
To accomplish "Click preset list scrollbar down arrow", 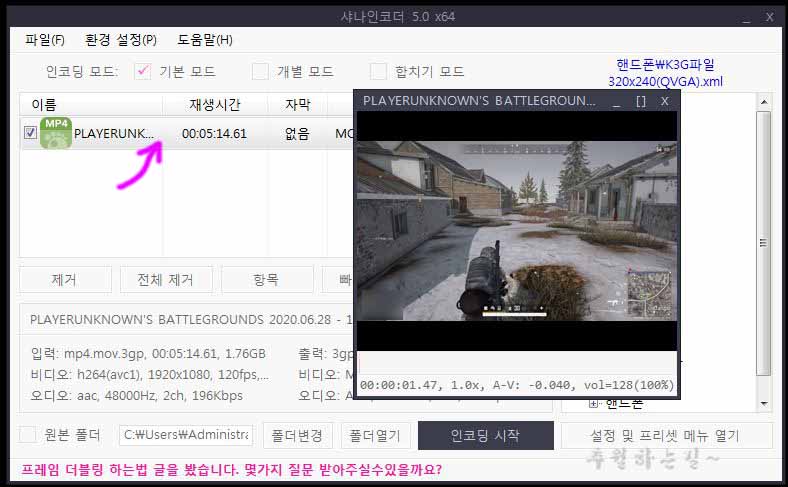I will tap(764, 403).
